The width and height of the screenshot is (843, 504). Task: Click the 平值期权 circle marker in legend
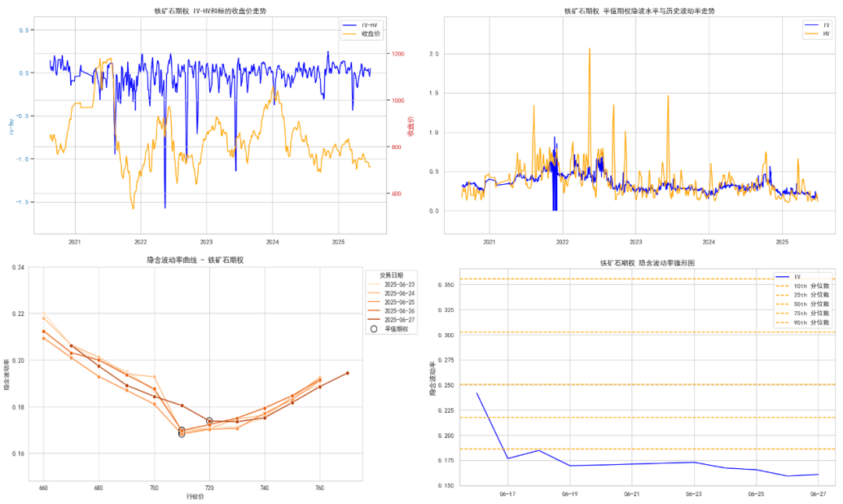click(374, 328)
